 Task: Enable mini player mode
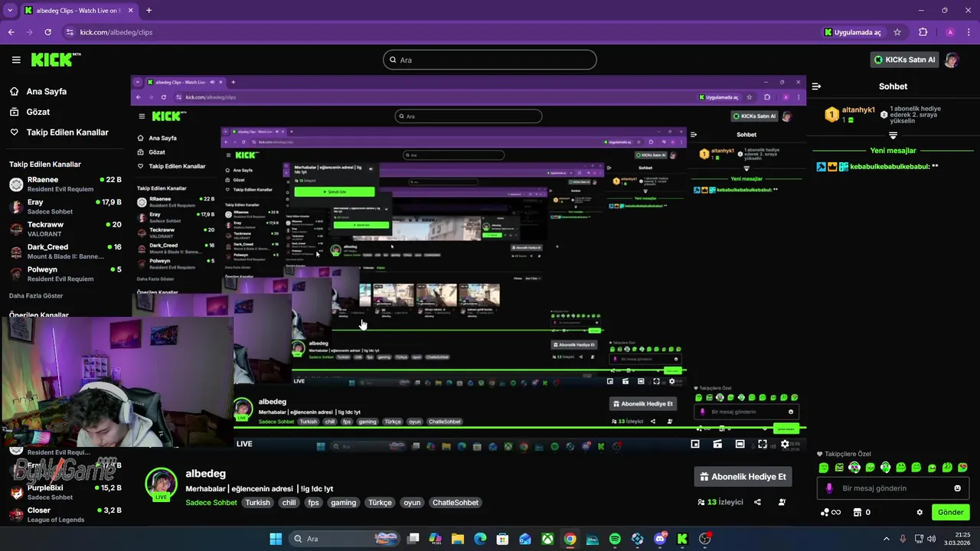[x=695, y=444]
